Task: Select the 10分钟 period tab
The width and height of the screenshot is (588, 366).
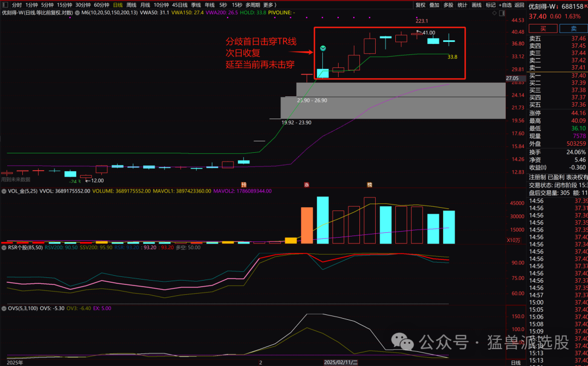Action: tap(161, 5)
